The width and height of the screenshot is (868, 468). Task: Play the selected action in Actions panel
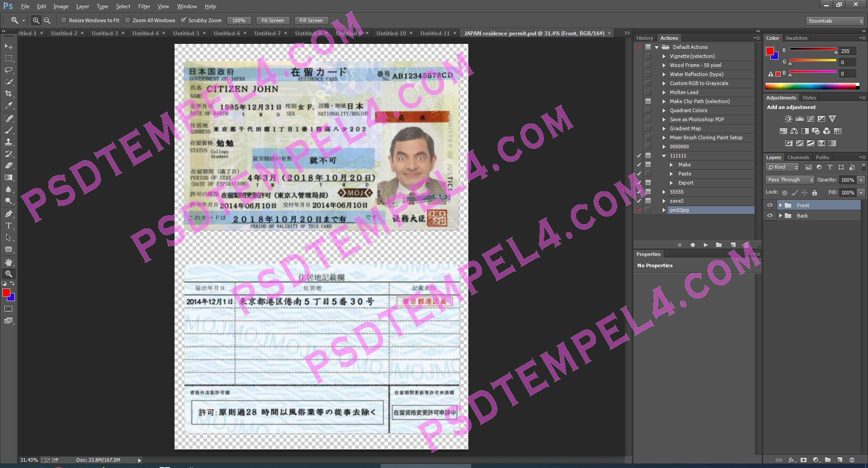point(706,245)
